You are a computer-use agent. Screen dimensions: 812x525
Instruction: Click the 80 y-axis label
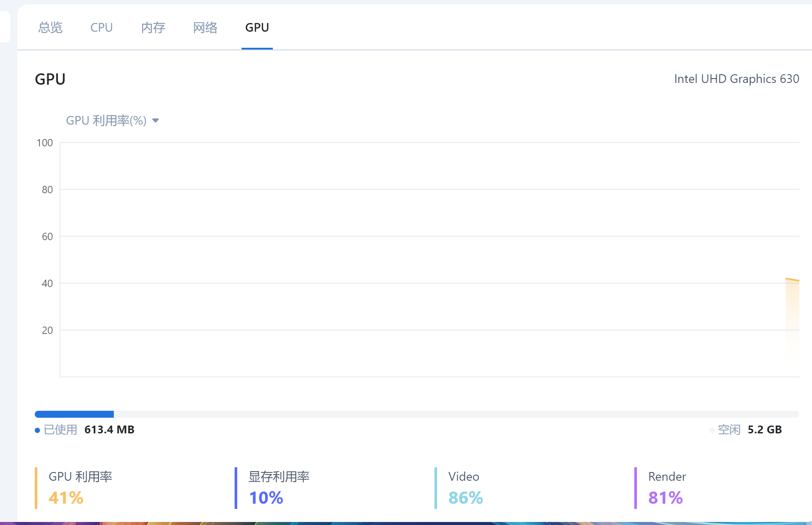[x=47, y=190]
